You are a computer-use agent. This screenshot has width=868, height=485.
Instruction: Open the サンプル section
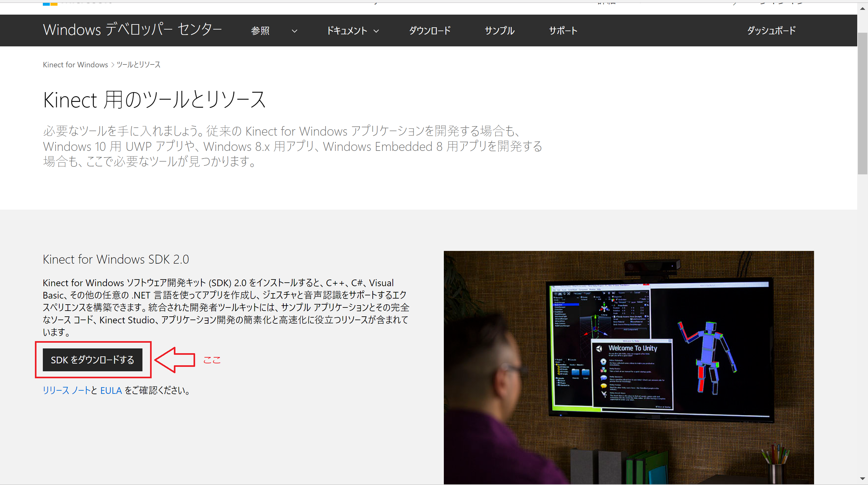[x=499, y=30]
